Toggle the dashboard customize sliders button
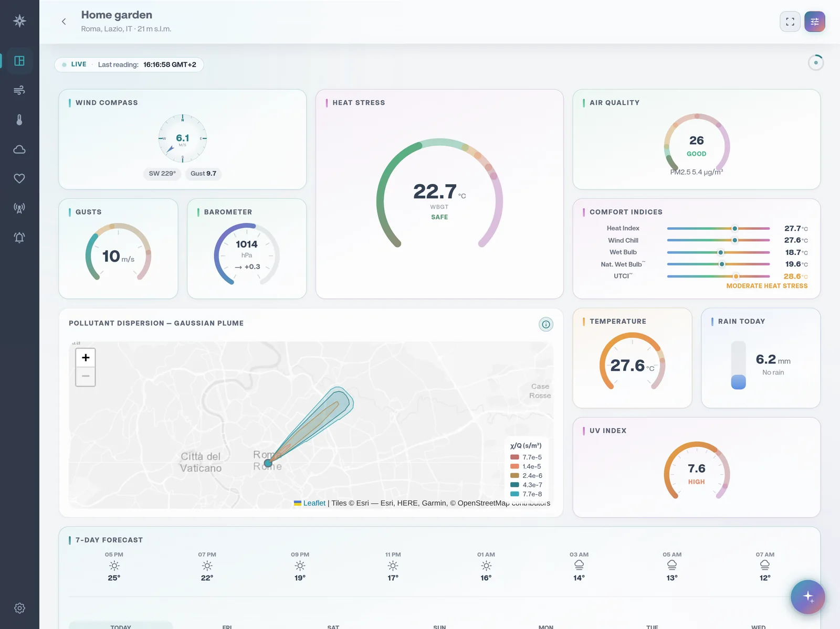This screenshot has height=629, width=840. click(x=815, y=22)
